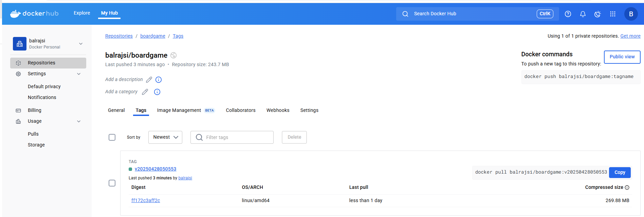Screen dimensions: 644x217
Task: Open the help question mark icon
Action: (x=568, y=14)
